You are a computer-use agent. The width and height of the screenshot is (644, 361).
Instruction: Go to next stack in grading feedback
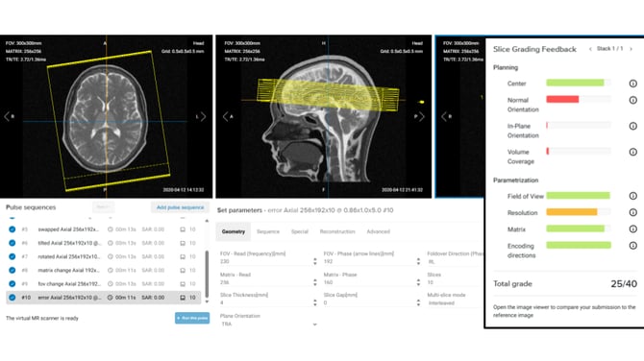(x=632, y=49)
